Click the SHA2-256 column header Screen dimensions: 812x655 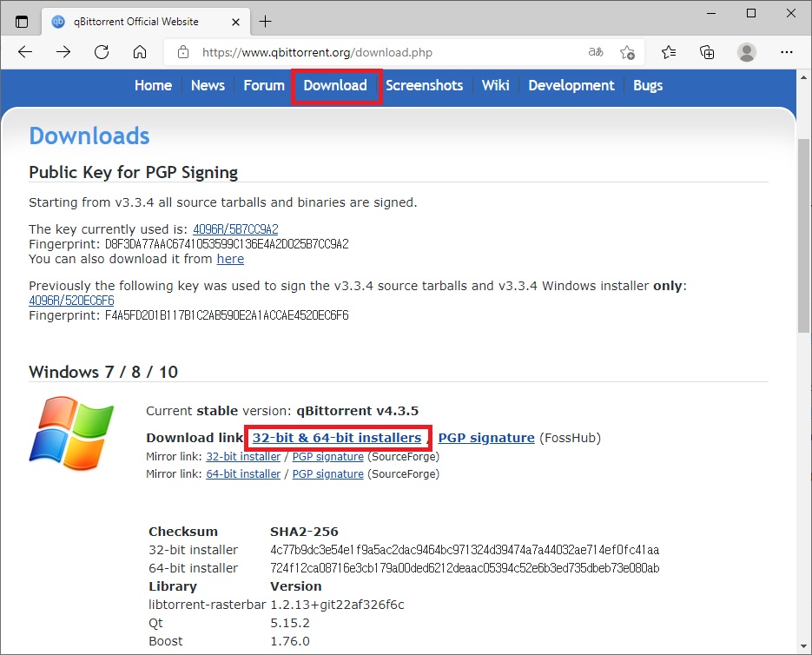[x=304, y=532]
